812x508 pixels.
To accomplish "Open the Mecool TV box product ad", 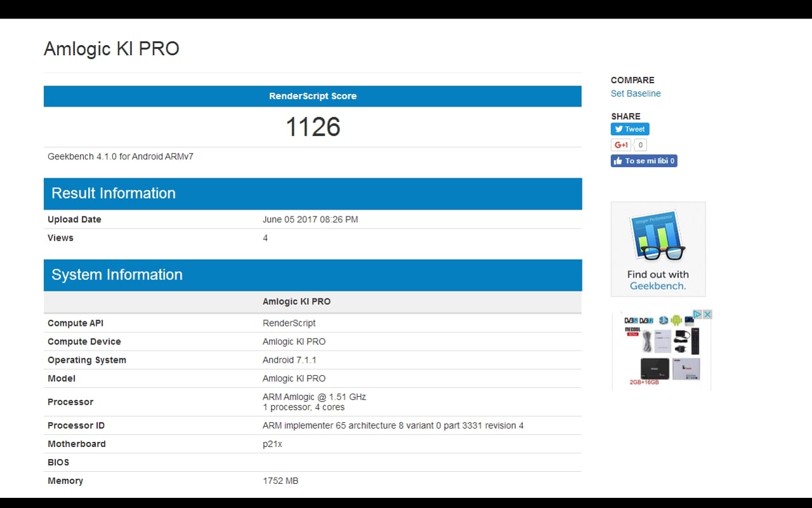I will (660, 352).
